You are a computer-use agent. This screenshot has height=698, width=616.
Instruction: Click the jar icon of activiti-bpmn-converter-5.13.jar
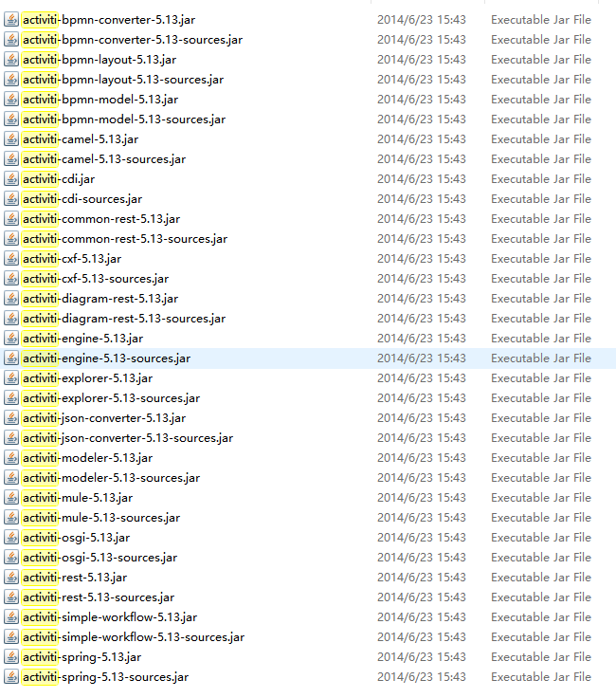click(x=11, y=20)
